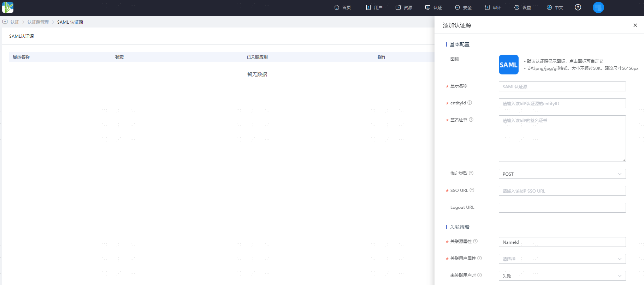Click the 状态 column header
The height and width of the screenshot is (285, 644).
(x=119, y=57)
